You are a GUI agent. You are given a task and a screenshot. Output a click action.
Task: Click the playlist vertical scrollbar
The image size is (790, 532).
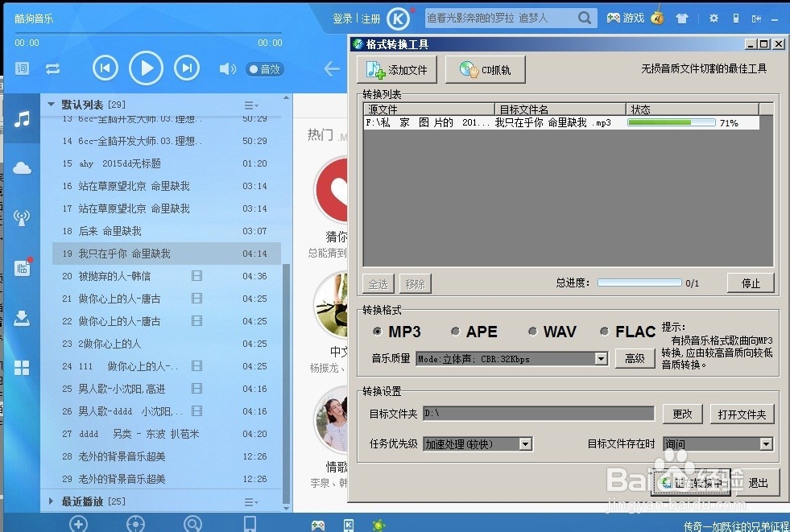(287, 382)
